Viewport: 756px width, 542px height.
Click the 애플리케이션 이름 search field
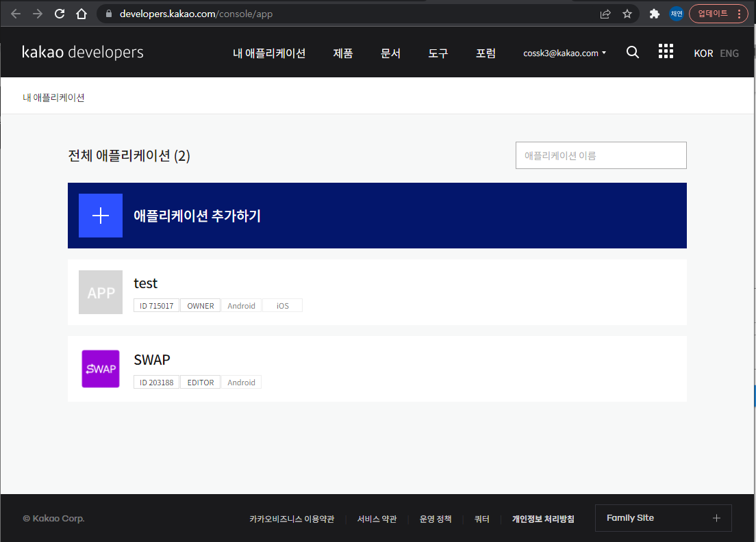click(601, 155)
